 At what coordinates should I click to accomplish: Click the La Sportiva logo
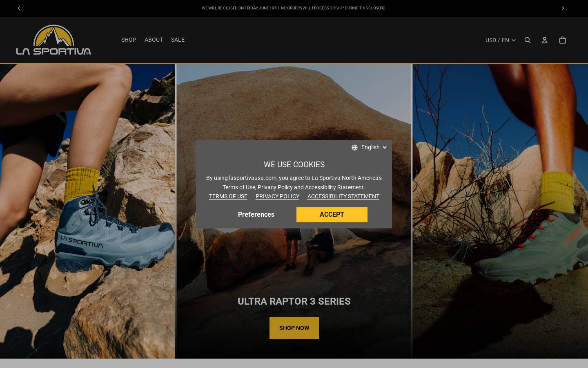point(53,40)
